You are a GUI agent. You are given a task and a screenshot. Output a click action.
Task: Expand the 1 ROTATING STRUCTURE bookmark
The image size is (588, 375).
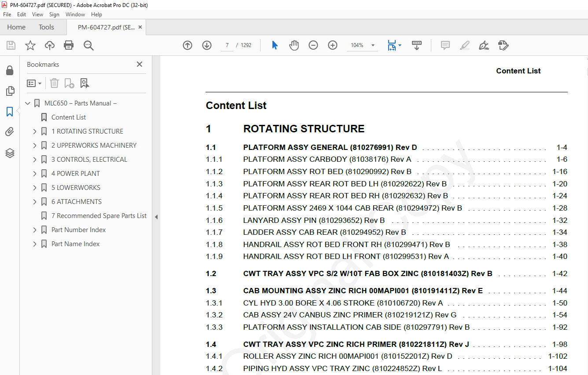[35, 131]
